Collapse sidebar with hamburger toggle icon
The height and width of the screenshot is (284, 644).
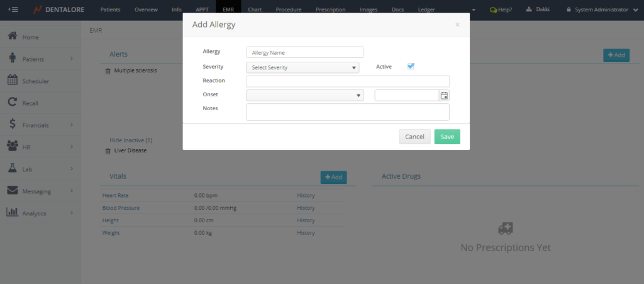[13, 9]
